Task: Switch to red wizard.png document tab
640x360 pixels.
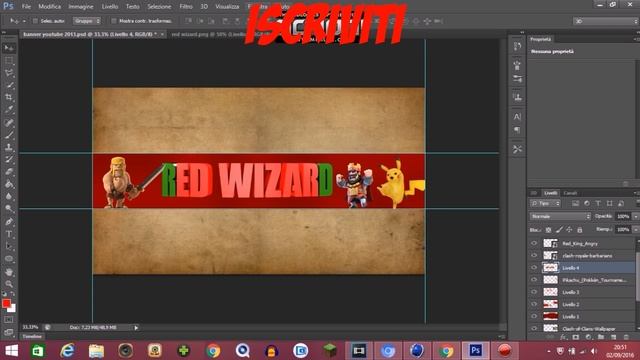Action: (209, 34)
